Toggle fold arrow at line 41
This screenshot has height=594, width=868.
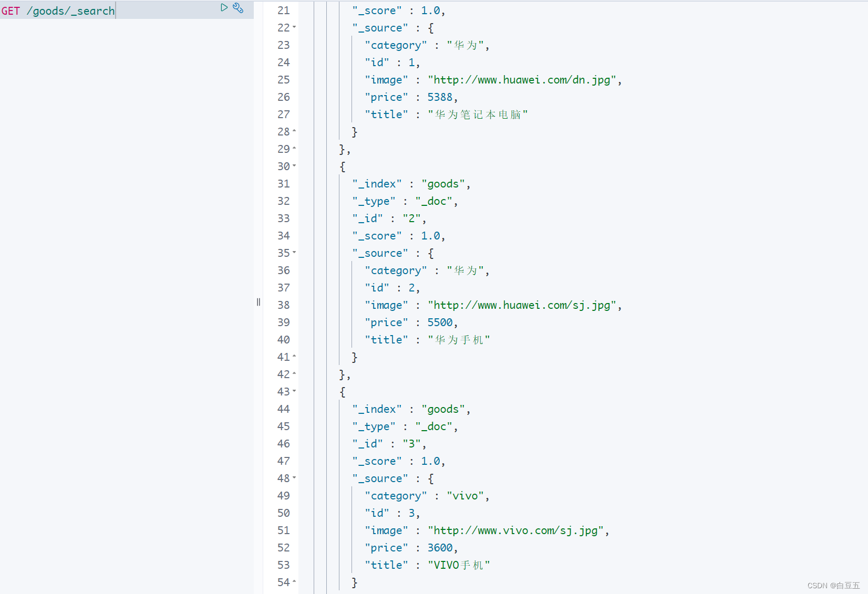[294, 357]
